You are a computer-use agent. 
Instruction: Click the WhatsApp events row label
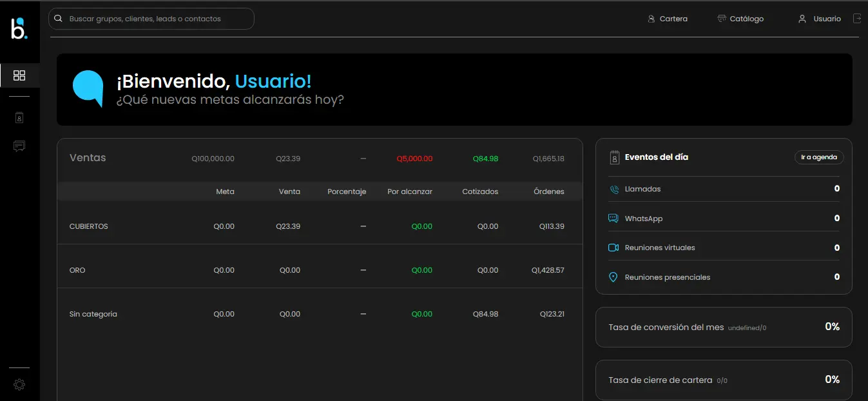point(644,219)
